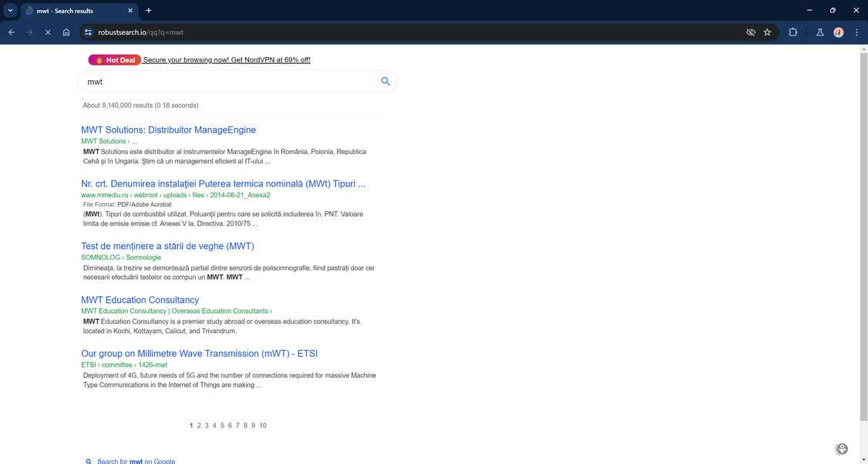The width and height of the screenshot is (868, 464).
Task: Open the NordVPN Hot Deal promotion link
Action: [x=226, y=59]
